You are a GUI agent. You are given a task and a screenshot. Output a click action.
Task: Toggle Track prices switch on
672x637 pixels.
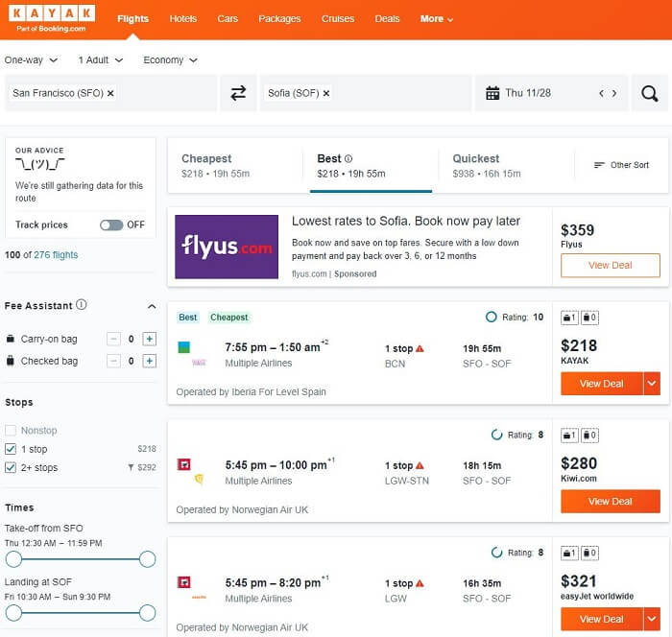click(x=111, y=224)
